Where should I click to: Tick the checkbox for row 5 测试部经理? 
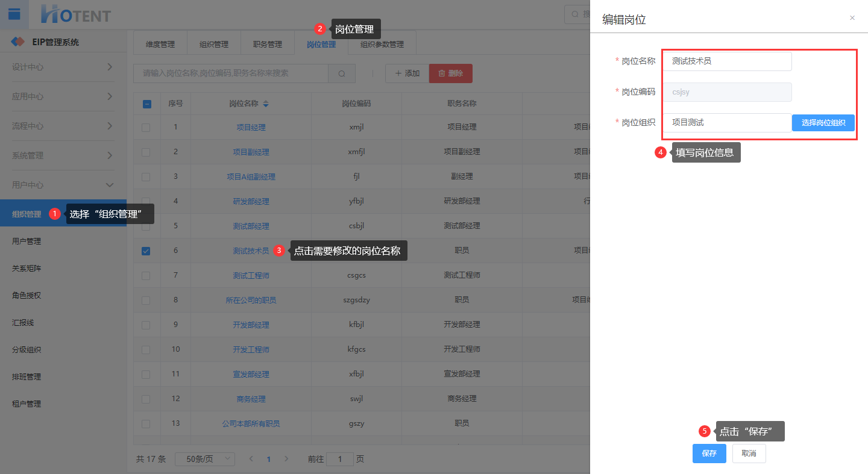pos(146,226)
